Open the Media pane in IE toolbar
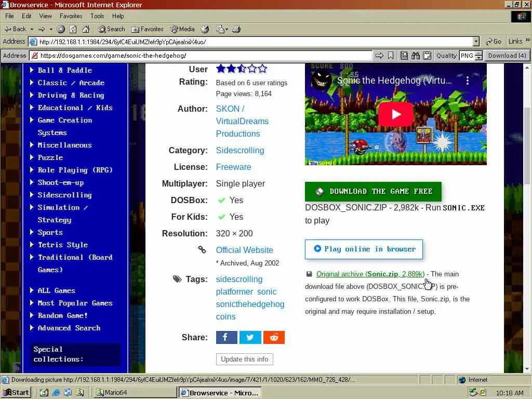Screen dimensions: 532x399 click(182, 29)
